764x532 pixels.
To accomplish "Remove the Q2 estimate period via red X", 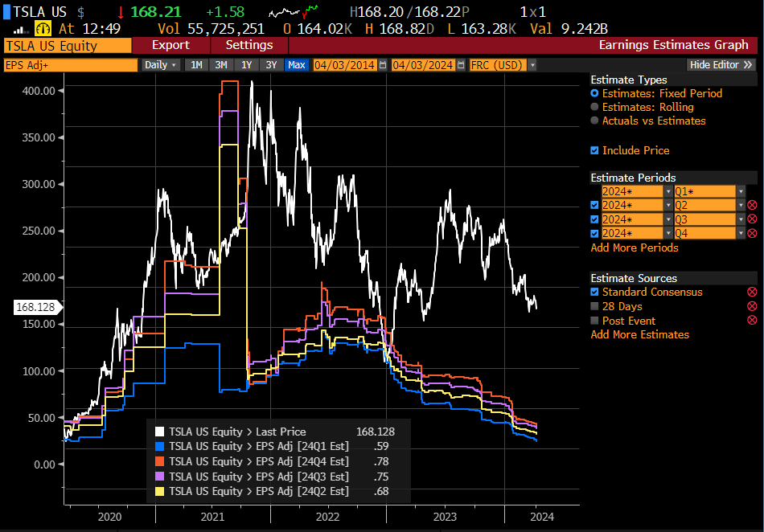I will [753, 205].
